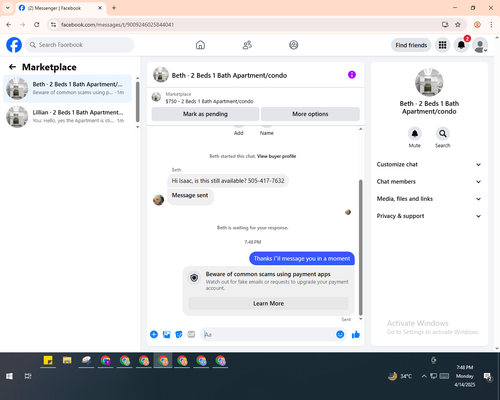Expand Media, files and links section
The height and width of the screenshot is (400, 500).
pos(429,199)
